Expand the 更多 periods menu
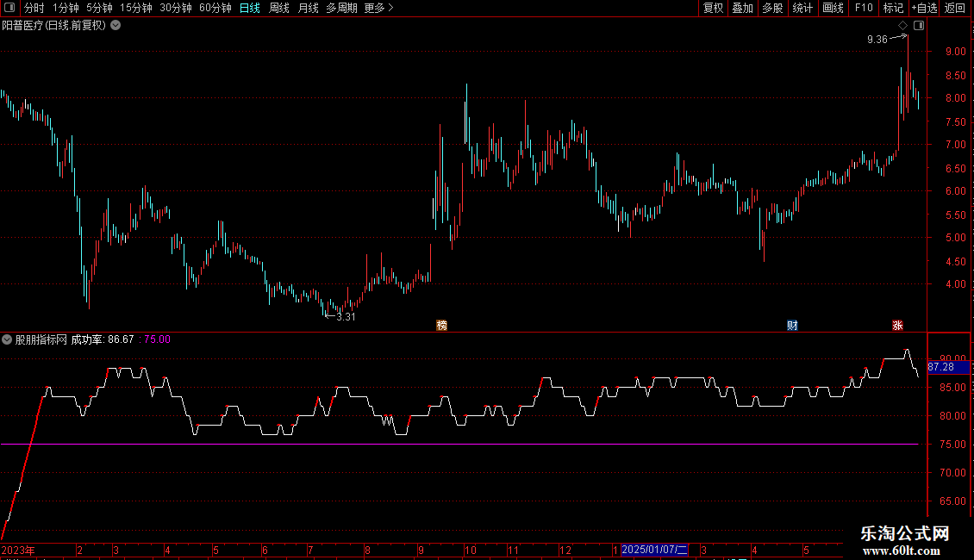The image size is (974, 560). point(378,8)
